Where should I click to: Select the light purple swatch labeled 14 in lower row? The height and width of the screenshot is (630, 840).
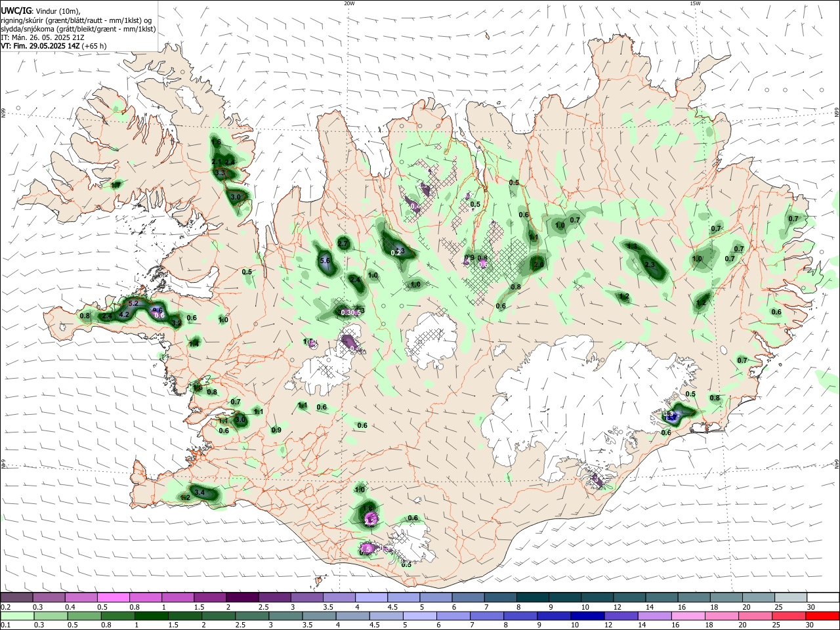(x=654, y=616)
